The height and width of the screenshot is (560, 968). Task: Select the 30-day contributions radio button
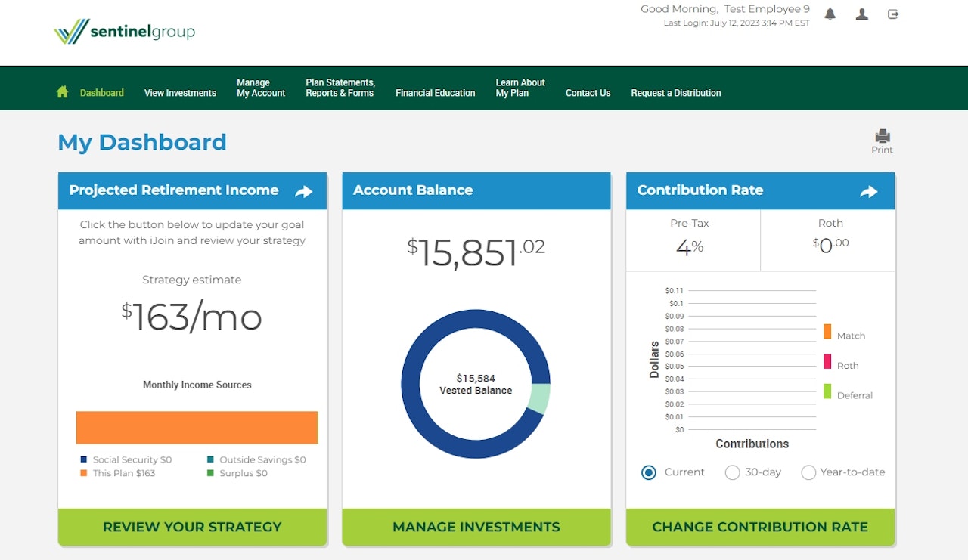click(x=732, y=472)
